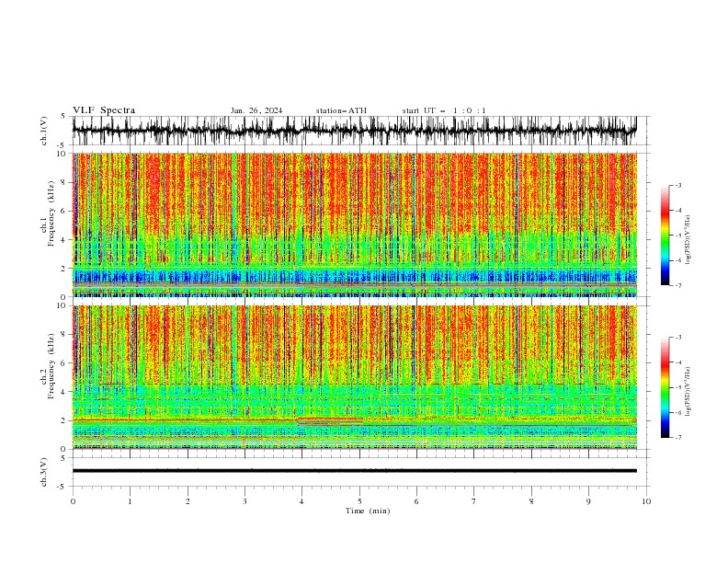Click the "station=ATH" label

click(341, 110)
